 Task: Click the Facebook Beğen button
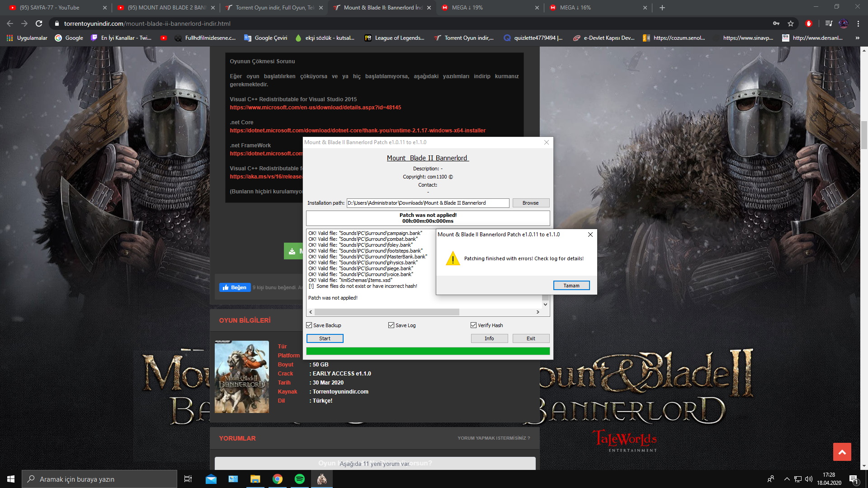235,287
